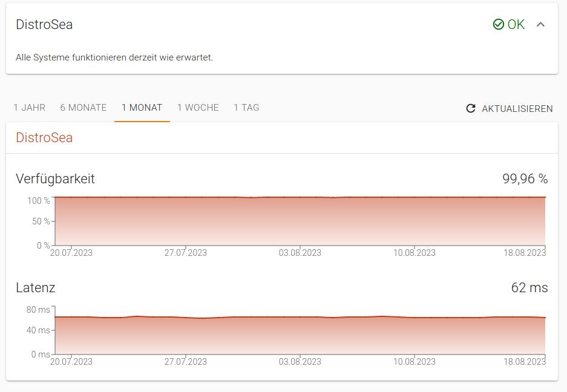Click the Latenz area chart
567x392 pixels.
[300, 335]
